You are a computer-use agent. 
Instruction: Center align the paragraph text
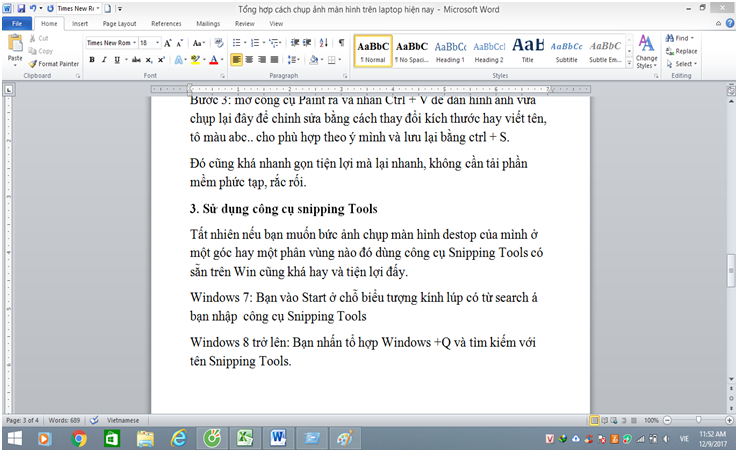(250, 60)
